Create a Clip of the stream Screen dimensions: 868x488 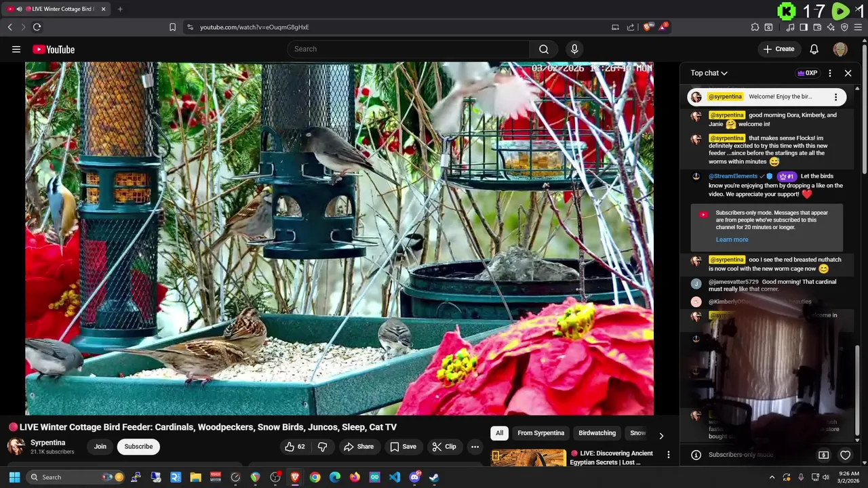(444, 447)
